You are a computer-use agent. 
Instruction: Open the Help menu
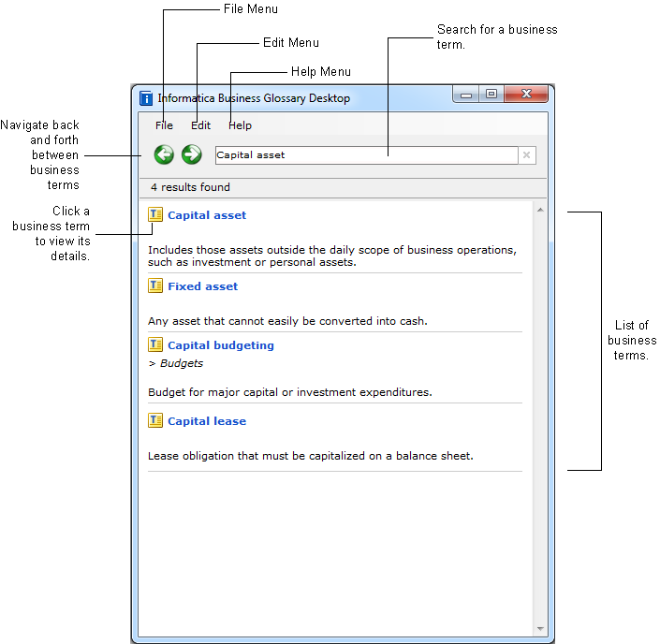coord(240,125)
